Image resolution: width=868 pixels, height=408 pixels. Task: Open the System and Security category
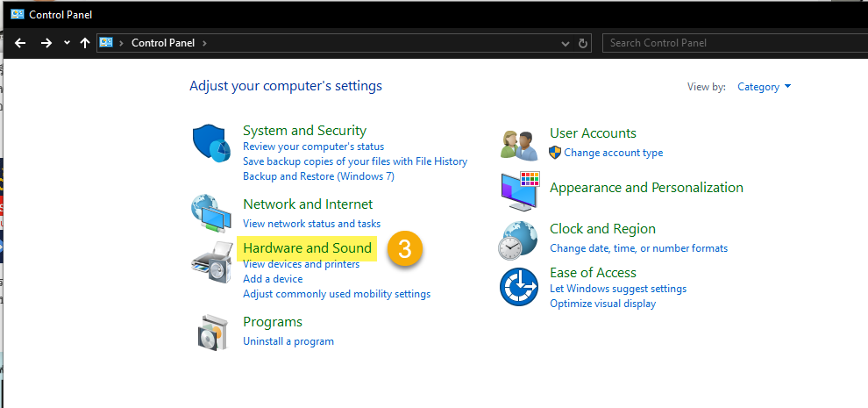click(x=304, y=131)
